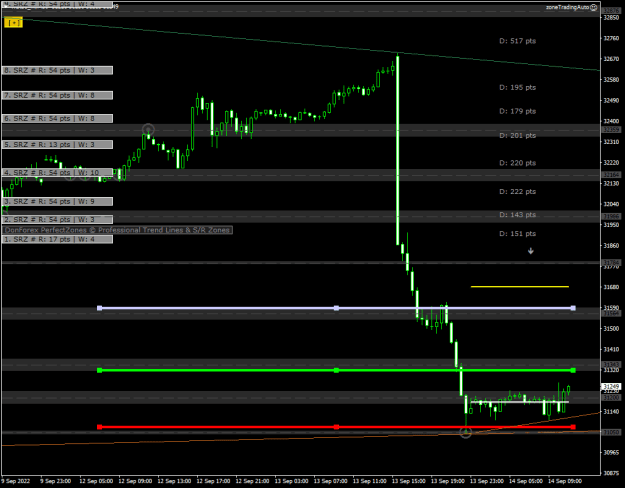Click the 31680 price scale value
The width and height of the screenshot is (625, 488).
tap(611, 287)
